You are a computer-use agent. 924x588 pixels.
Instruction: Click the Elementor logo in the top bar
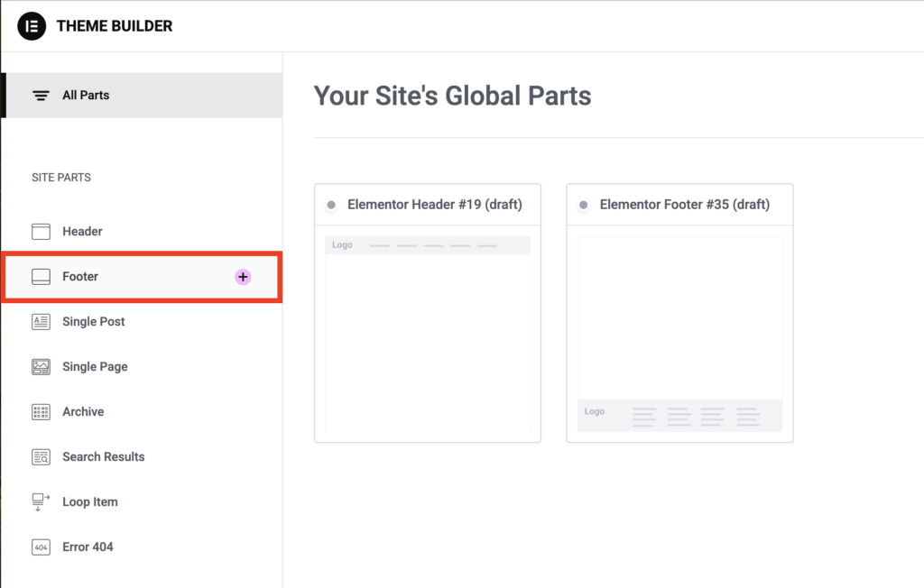pyautogui.click(x=30, y=26)
